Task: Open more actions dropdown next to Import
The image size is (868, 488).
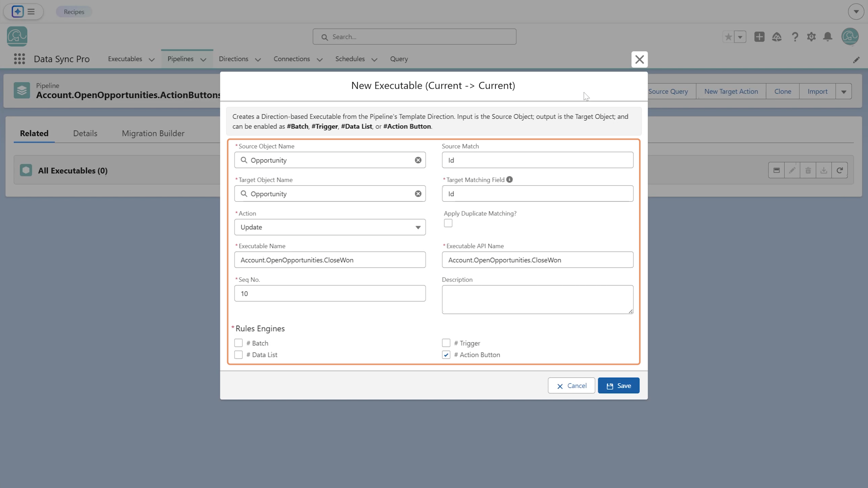Action: click(x=843, y=91)
